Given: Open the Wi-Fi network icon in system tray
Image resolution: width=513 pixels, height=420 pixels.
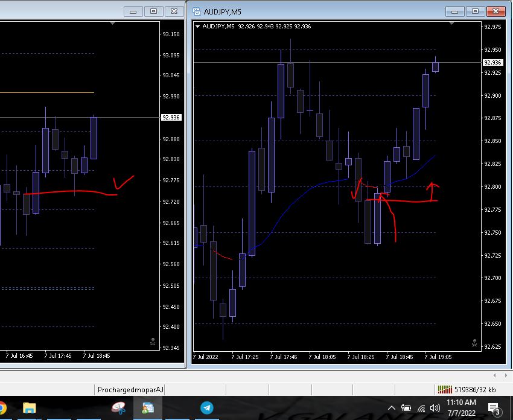Looking at the screenshot, I should (421, 409).
